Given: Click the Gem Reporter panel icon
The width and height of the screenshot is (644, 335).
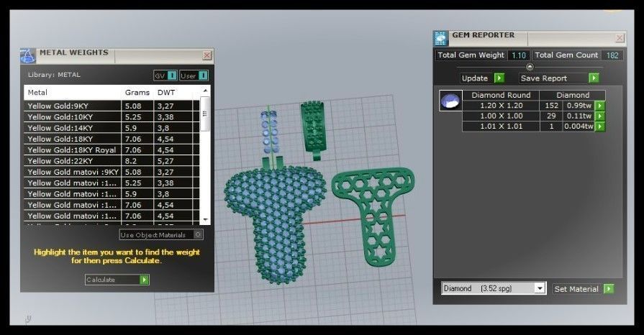Looking at the screenshot, I should coord(440,38).
